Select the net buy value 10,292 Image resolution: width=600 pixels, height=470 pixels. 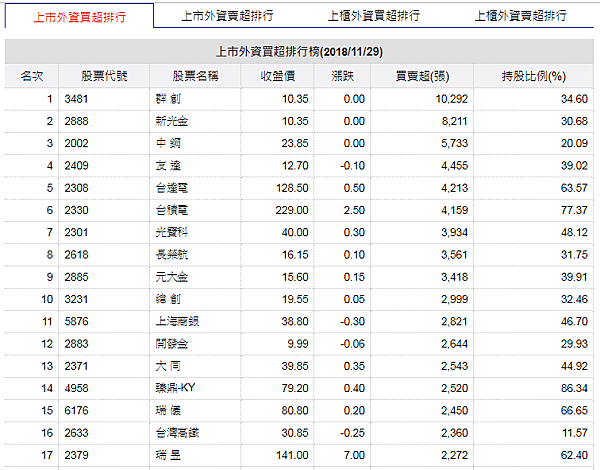tap(452, 99)
